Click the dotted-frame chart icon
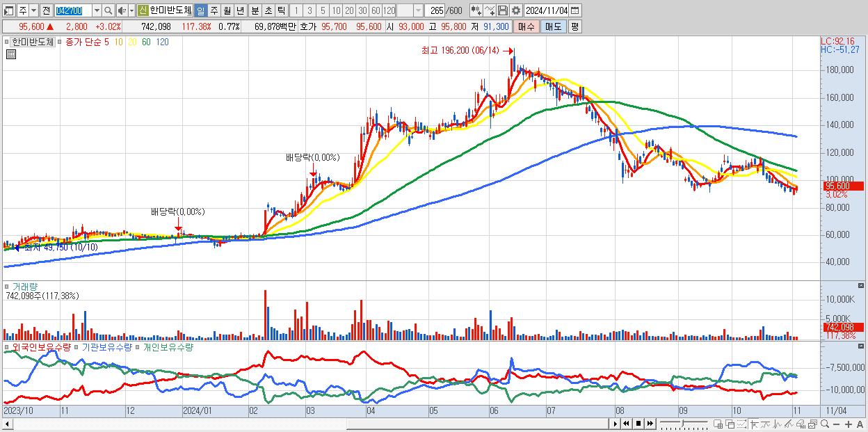Viewport: 868px width, 432px height. click(x=741, y=424)
